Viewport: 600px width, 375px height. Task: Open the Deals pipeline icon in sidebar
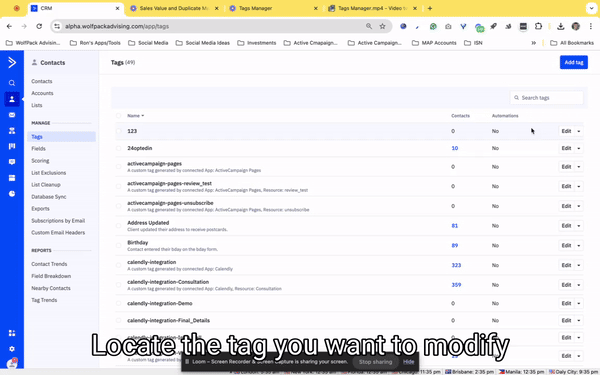tap(12, 147)
